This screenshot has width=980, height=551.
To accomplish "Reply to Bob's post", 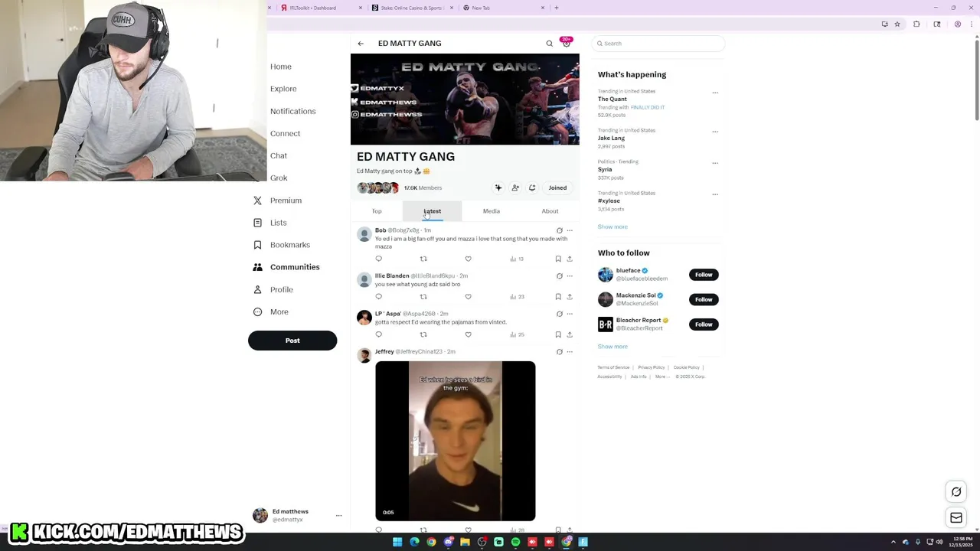I will click(x=378, y=259).
